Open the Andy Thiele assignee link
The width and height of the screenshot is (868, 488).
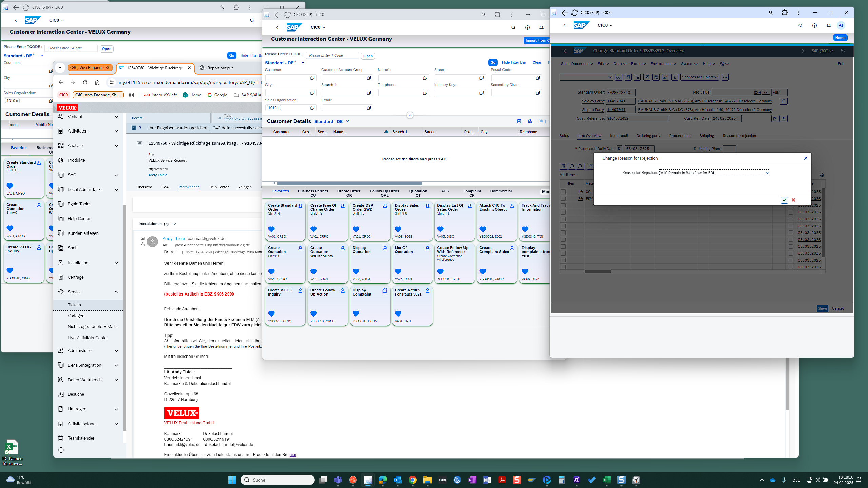pos(158,175)
